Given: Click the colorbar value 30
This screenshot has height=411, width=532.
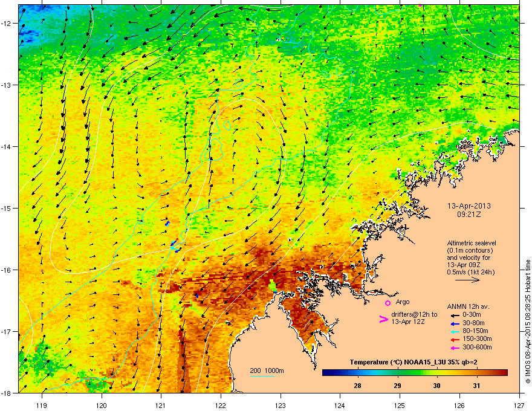Looking at the screenshot, I should (437, 386).
